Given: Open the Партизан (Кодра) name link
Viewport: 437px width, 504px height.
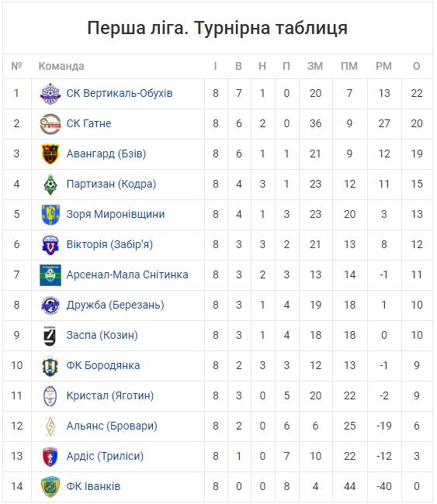Looking at the screenshot, I should coord(111,185).
